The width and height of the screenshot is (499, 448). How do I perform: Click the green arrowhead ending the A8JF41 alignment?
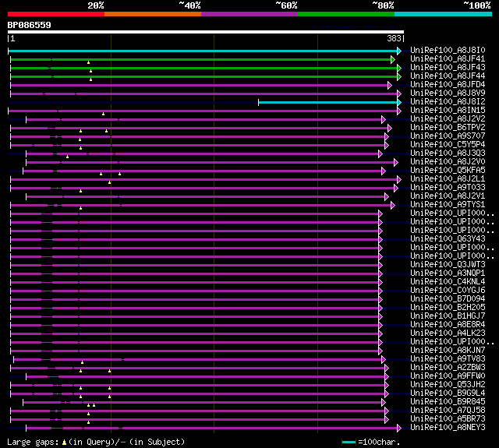[x=393, y=59]
